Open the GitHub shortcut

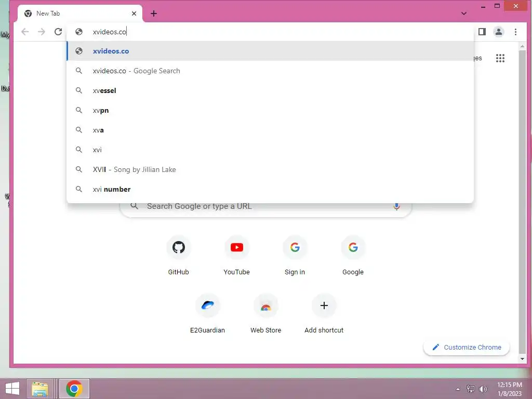tap(179, 255)
